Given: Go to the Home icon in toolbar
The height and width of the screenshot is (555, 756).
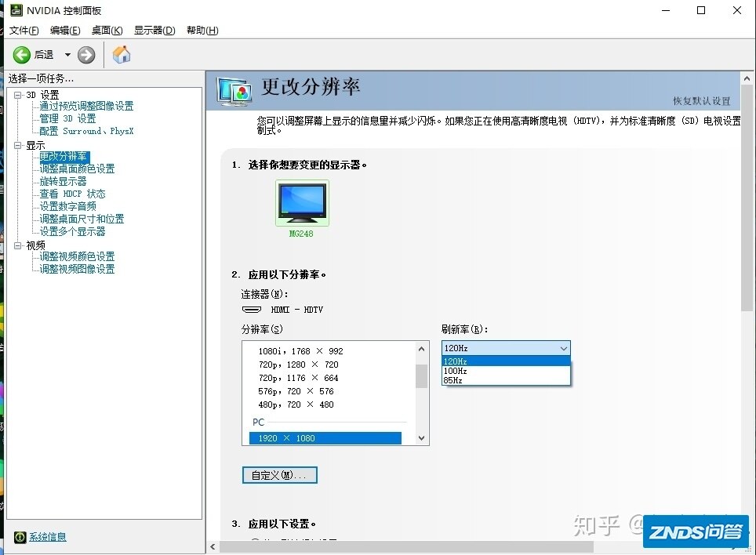Looking at the screenshot, I should point(122,54).
